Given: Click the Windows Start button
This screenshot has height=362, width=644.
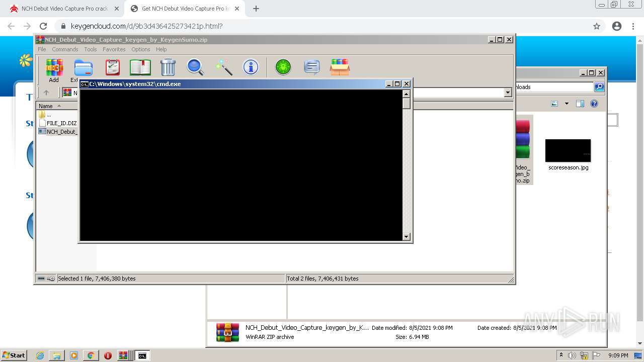Looking at the screenshot, I should [14, 355].
